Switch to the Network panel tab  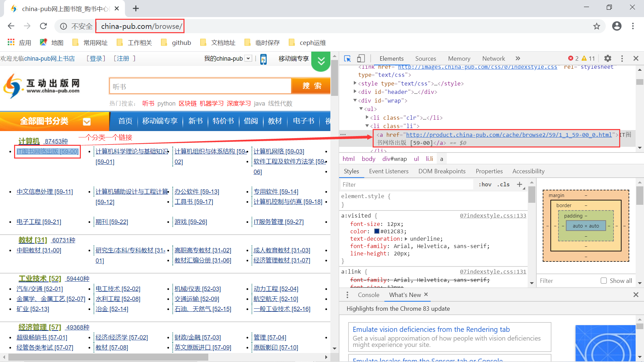pyautogui.click(x=493, y=59)
